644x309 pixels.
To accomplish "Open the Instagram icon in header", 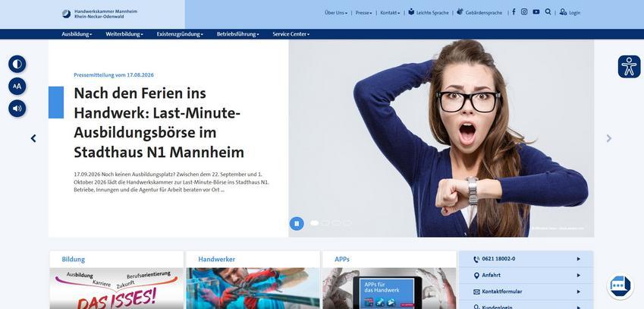I will [524, 11].
